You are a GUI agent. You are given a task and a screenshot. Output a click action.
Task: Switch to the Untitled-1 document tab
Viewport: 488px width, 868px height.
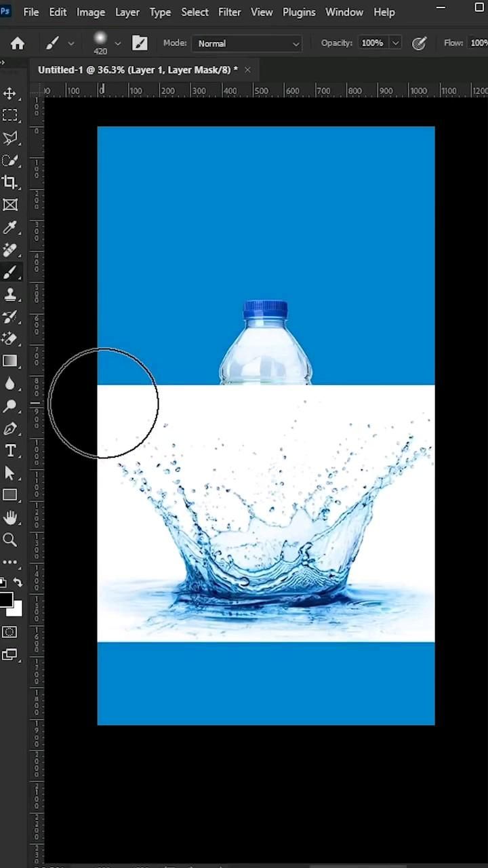tap(138, 70)
